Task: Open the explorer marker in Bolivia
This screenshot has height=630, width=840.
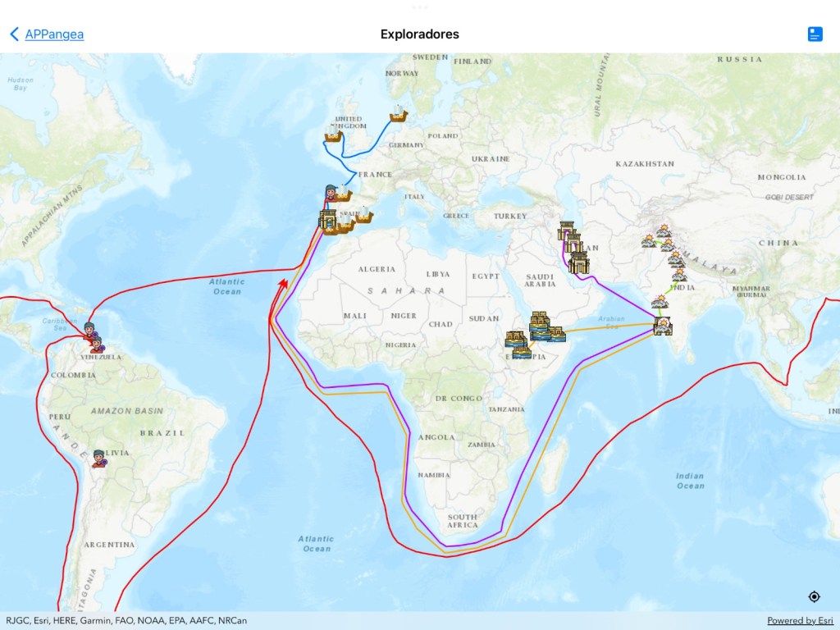Action: click(x=99, y=458)
